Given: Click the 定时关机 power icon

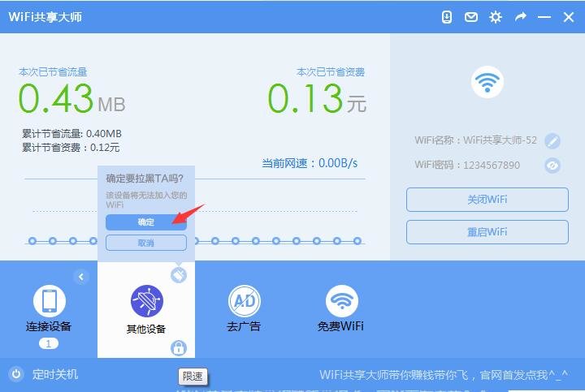Looking at the screenshot, I should [x=16, y=374].
